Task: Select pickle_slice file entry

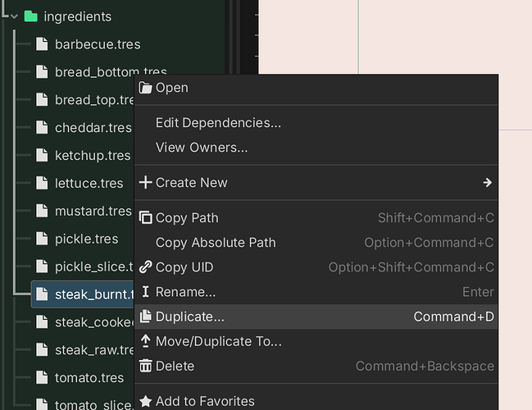Action: point(94,266)
